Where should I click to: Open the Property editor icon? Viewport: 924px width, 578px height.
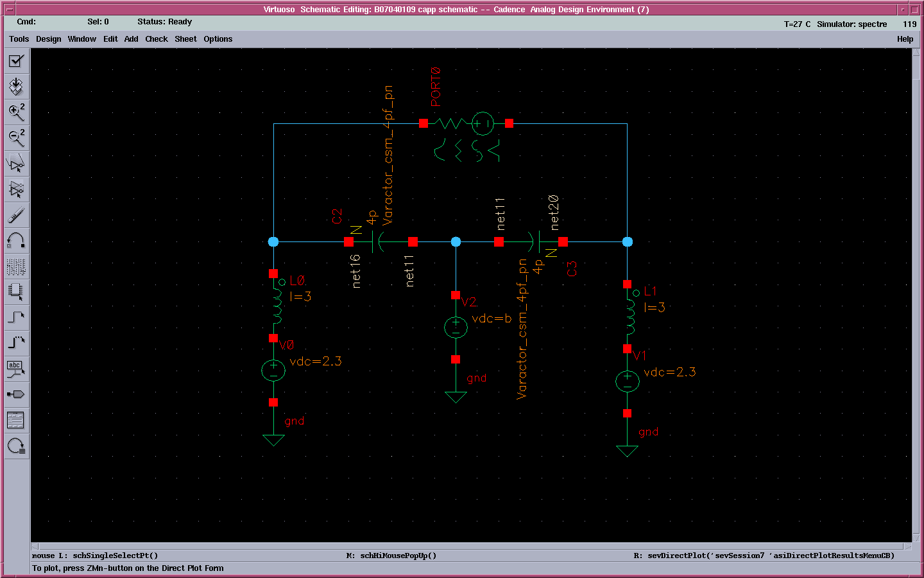tap(16, 267)
